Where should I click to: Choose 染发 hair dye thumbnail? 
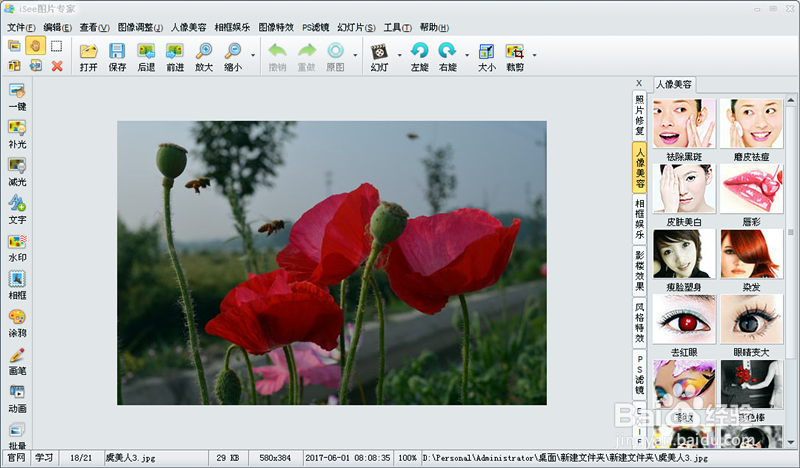pyautogui.click(x=752, y=254)
